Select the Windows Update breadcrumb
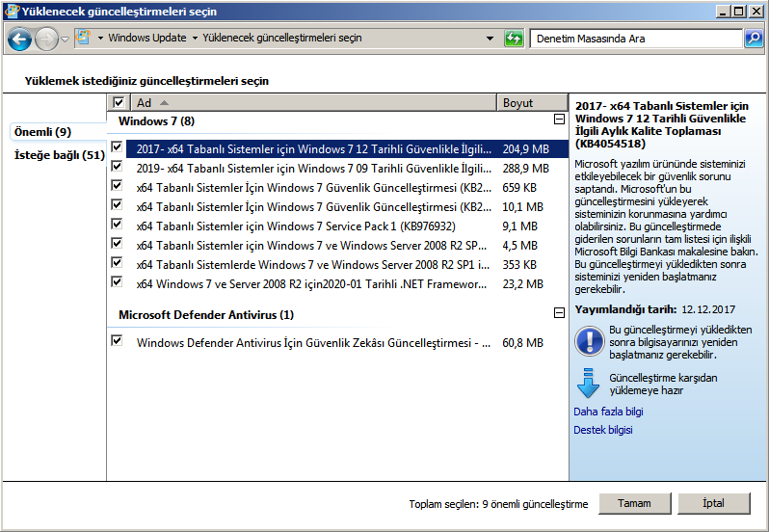This screenshot has height=532, width=769. click(147, 38)
